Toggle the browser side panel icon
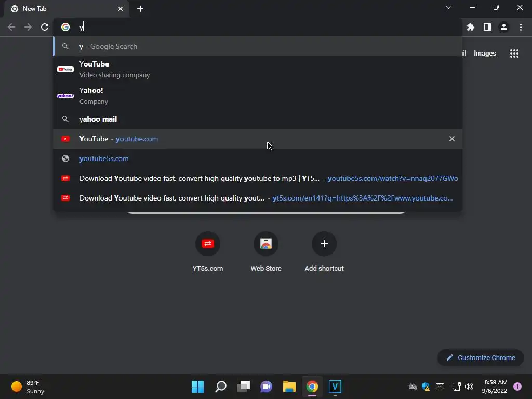The height and width of the screenshot is (399, 532). click(x=487, y=27)
